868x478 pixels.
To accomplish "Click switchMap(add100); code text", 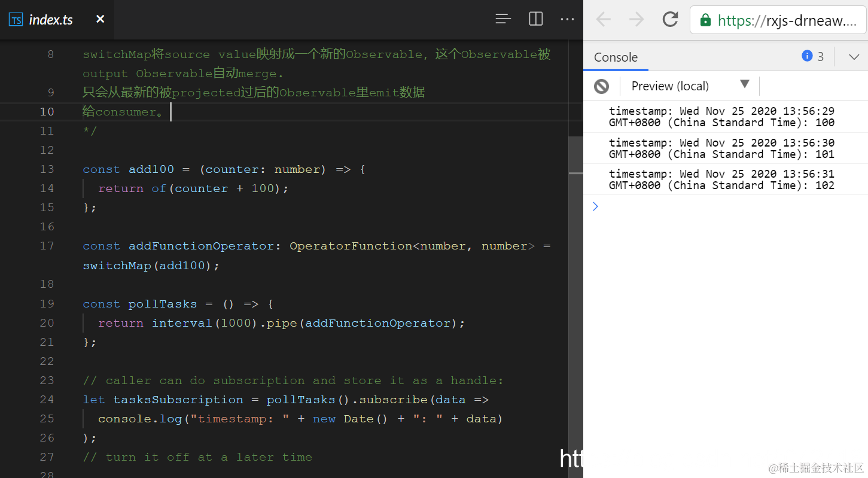I will pos(151,265).
